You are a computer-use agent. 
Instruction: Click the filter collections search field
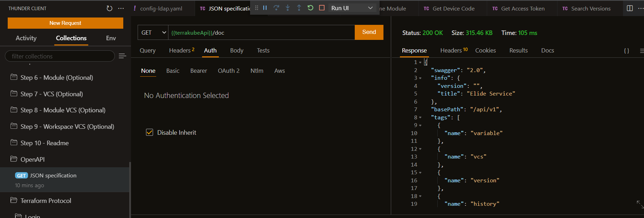pos(60,56)
